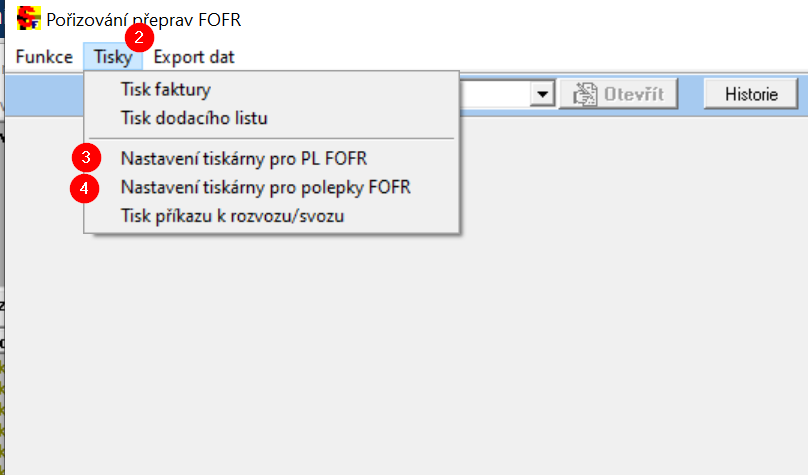Open the Export dat menu

click(x=194, y=57)
